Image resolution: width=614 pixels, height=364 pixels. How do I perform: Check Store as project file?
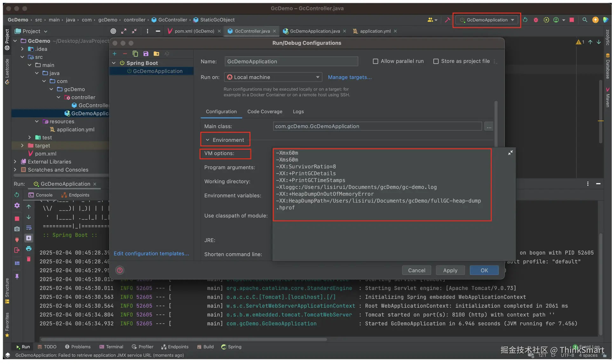click(x=436, y=61)
